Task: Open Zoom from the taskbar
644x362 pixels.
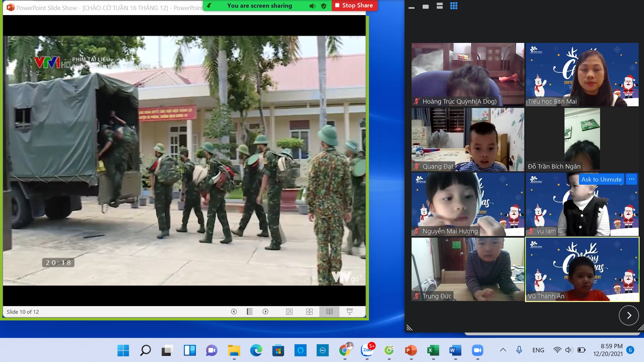Action: click(x=477, y=350)
